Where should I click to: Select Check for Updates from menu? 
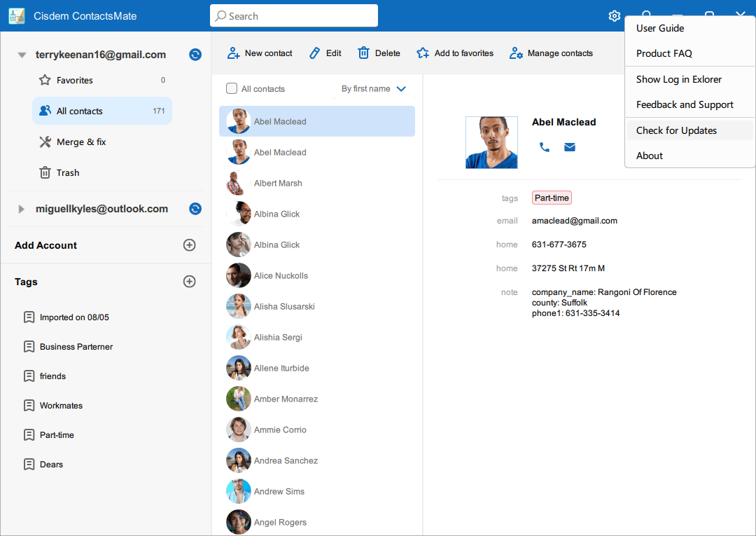[676, 130]
